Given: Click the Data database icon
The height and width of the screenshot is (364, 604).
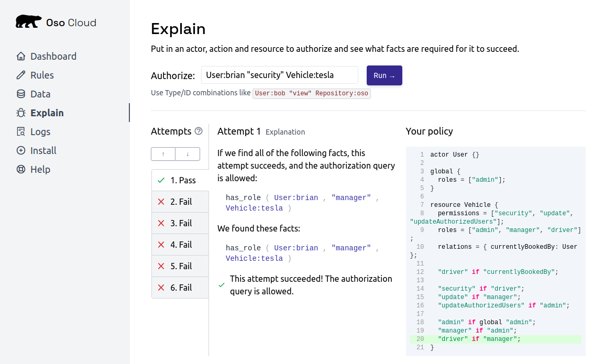Looking at the screenshot, I should [20, 94].
